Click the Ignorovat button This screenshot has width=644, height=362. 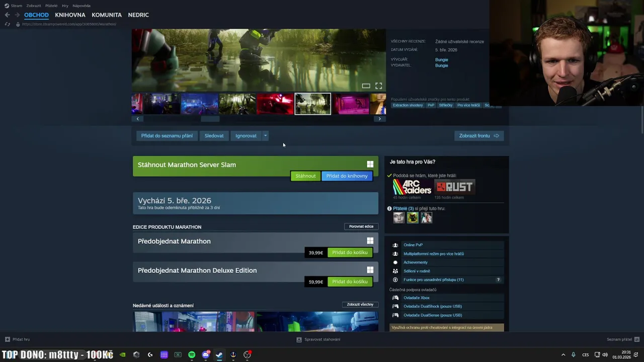(x=246, y=136)
